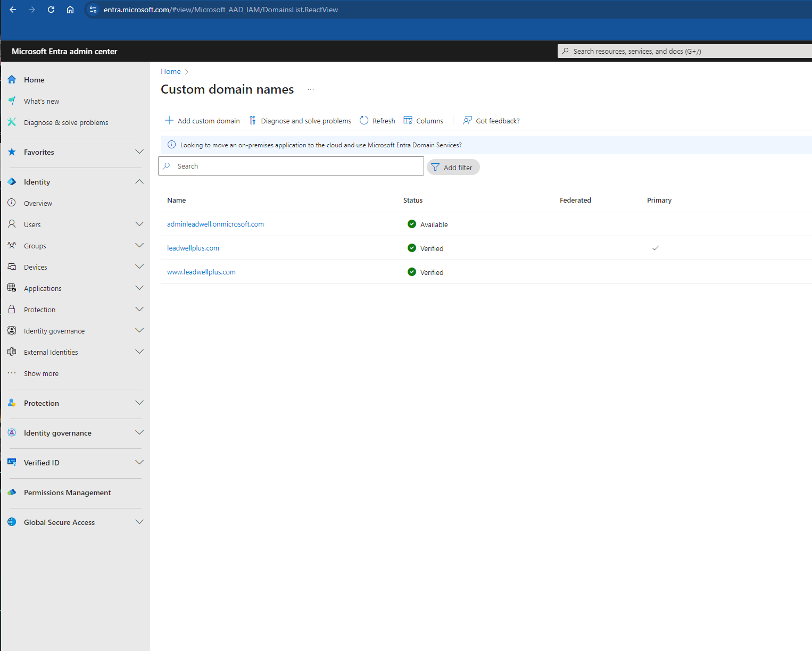This screenshot has width=812, height=651.
Task: Click the browser home icon
Action: [x=70, y=10]
